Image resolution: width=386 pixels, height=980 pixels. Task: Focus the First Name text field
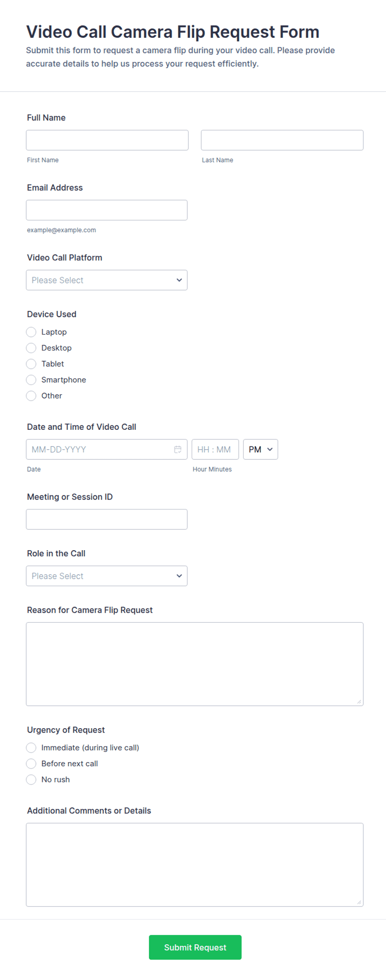tap(107, 140)
